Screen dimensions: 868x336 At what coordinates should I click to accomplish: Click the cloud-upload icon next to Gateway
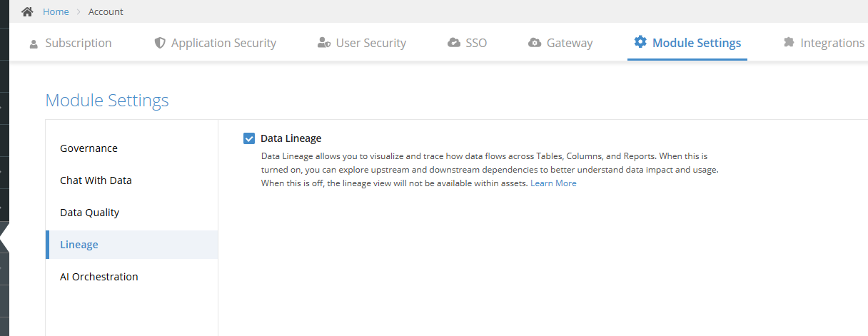[535, 43]
